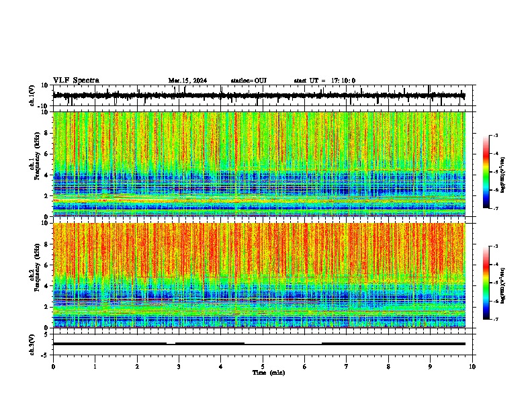Click the 'ch.1(V)' waveform axis label

32,95
